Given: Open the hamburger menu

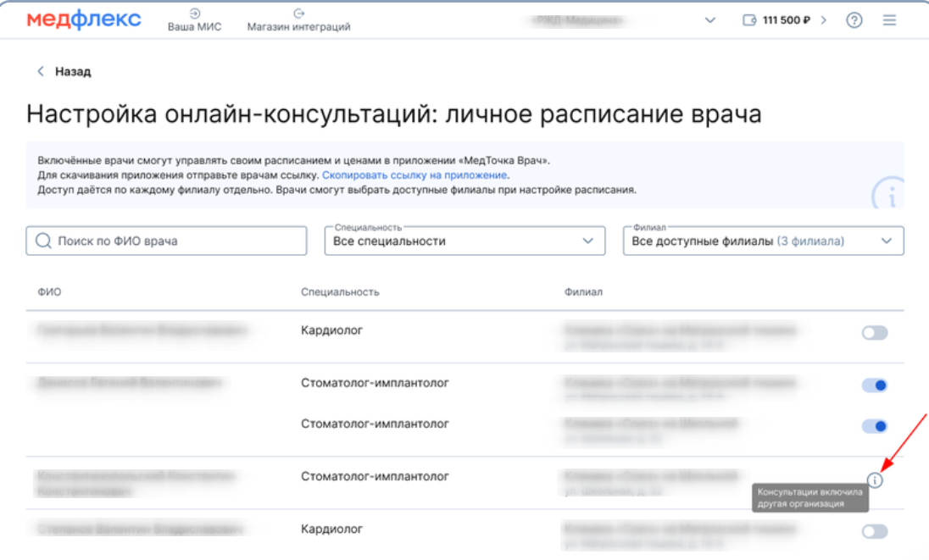Looking at the screenshot, I should 889,20.
